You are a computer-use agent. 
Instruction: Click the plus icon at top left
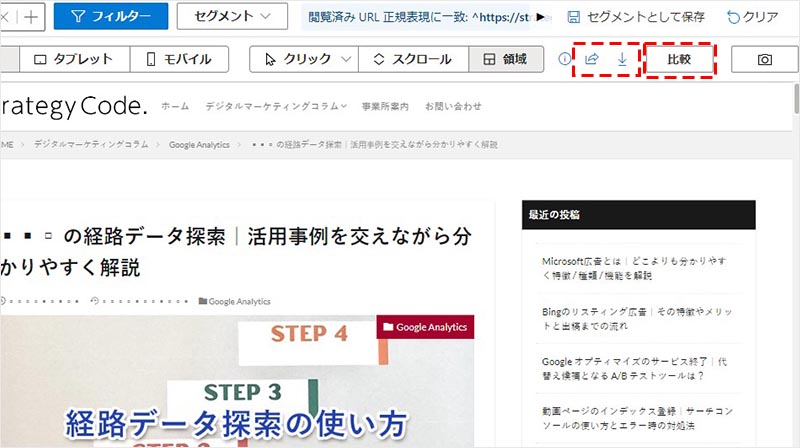click(x=32, y=17)
